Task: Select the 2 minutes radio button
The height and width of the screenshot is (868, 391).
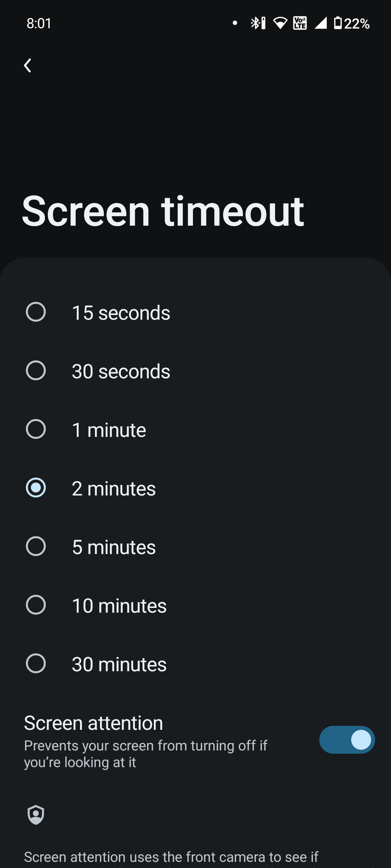Action: coord(36,488)
